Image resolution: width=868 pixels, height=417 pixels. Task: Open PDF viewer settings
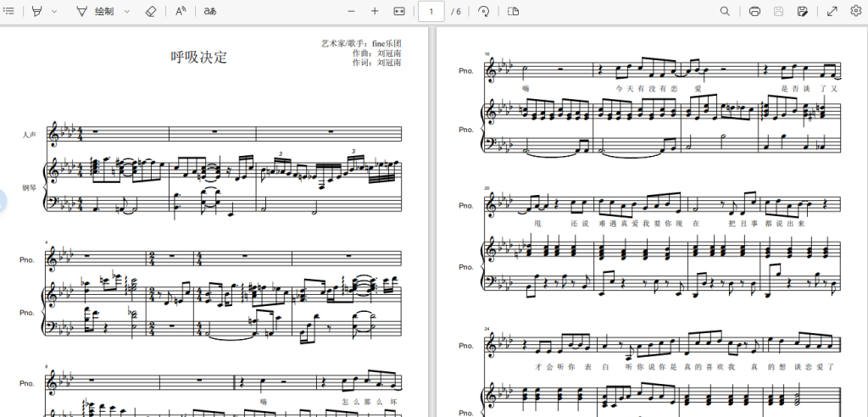856,11
